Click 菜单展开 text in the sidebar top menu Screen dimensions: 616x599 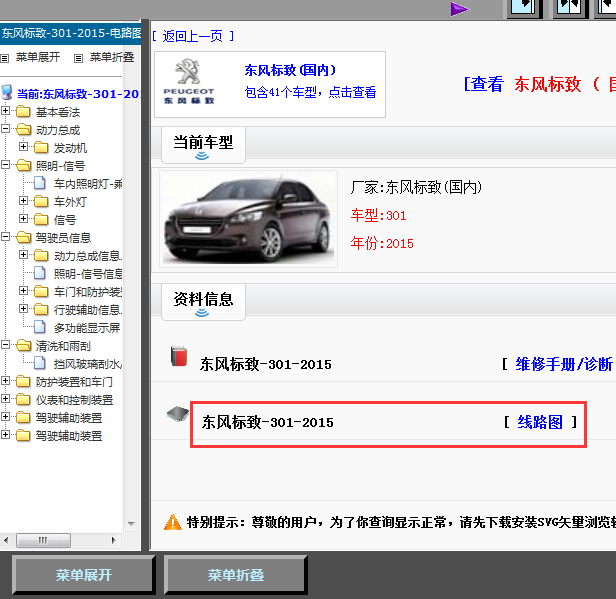click(38, 57)
